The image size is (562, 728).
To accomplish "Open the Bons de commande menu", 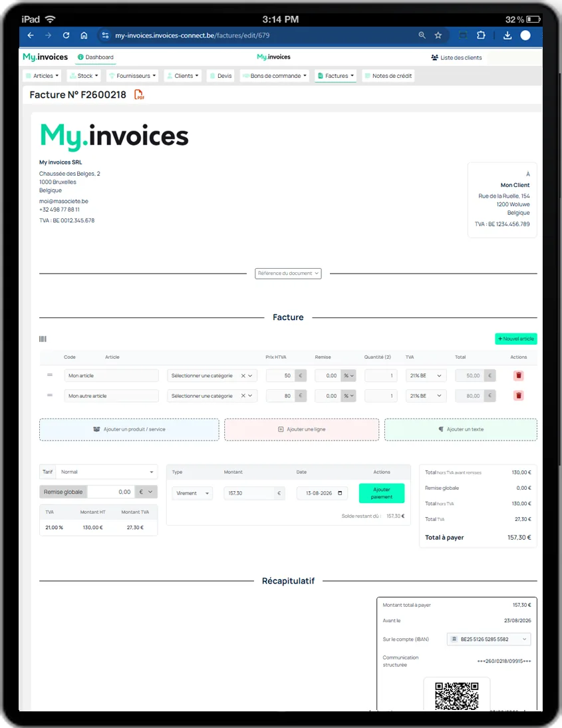I will [275, 76].
